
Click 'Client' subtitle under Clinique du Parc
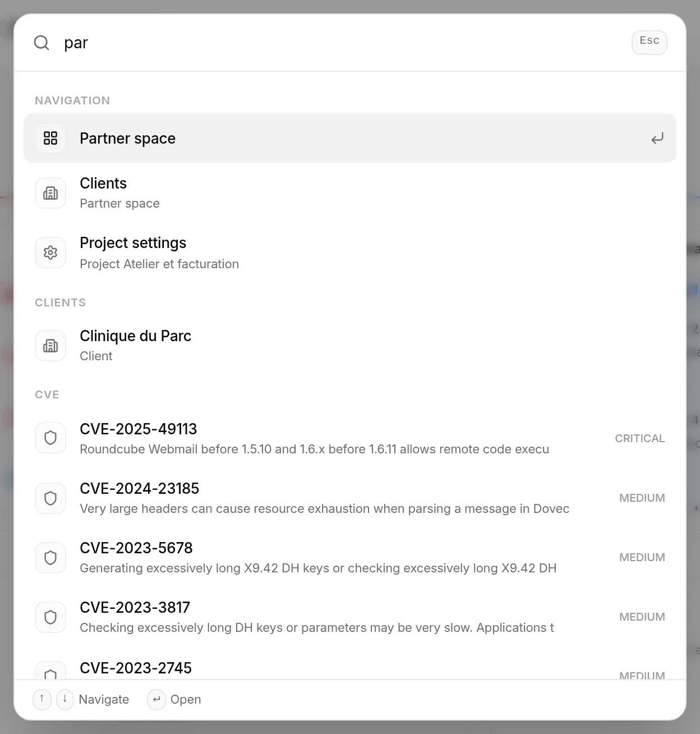(96, 356)
